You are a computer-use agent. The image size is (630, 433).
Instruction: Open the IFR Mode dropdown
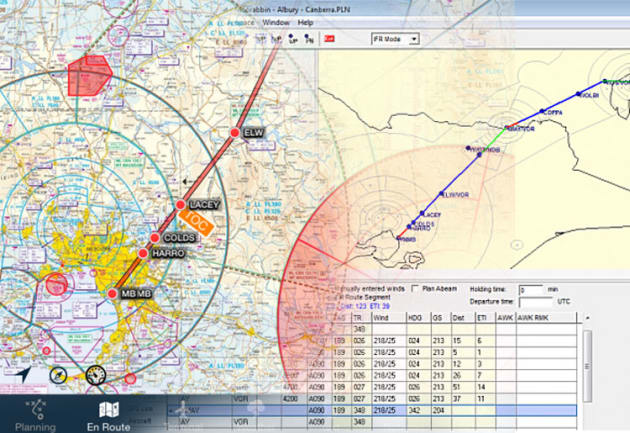(x=396, y=39)
